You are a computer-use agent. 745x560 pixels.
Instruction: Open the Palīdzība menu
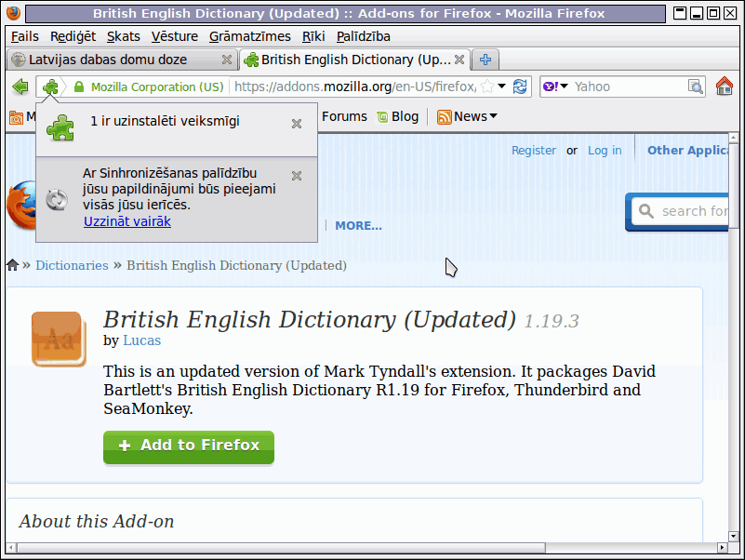(363, 36)
